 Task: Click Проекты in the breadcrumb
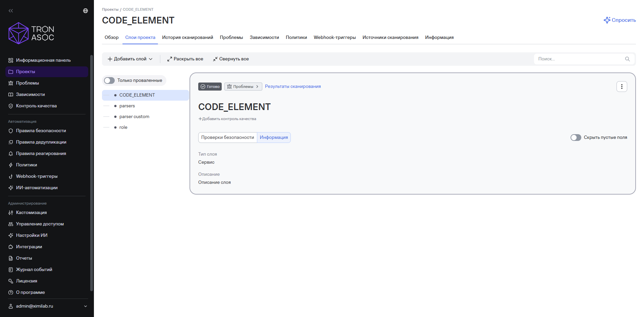point(110,9)
